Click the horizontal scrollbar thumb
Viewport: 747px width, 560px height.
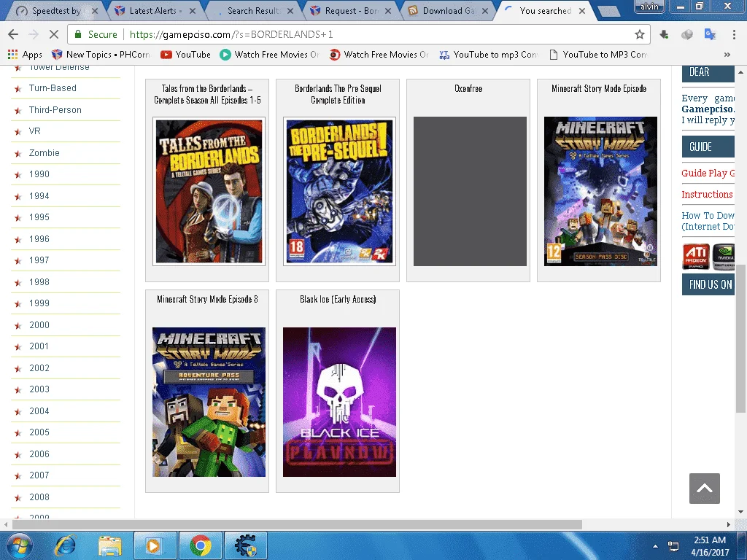[298, 524]
